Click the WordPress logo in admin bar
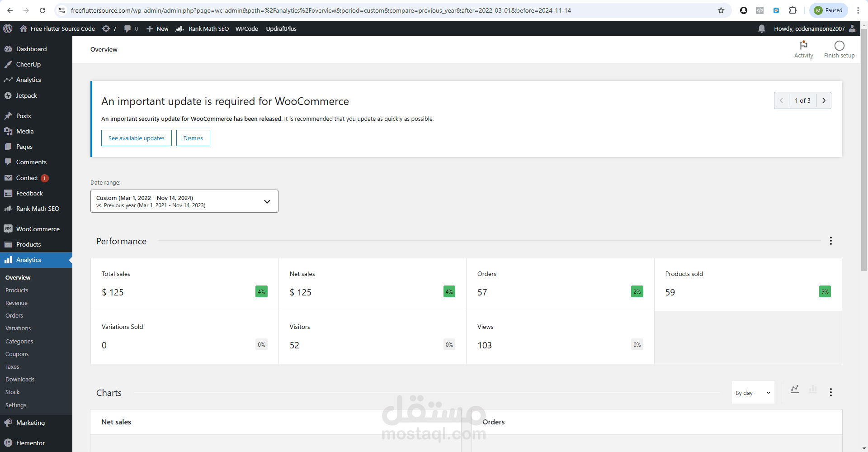Screen dimensions: 868x452 8,29
